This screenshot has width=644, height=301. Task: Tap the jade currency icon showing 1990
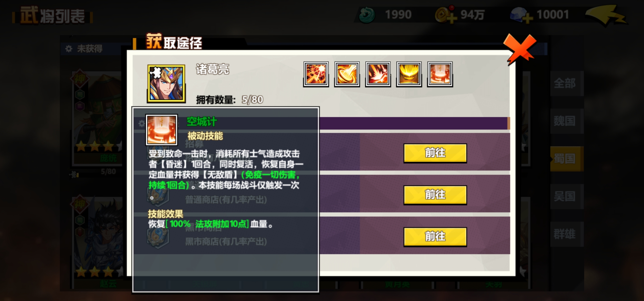tap(367, 15)
